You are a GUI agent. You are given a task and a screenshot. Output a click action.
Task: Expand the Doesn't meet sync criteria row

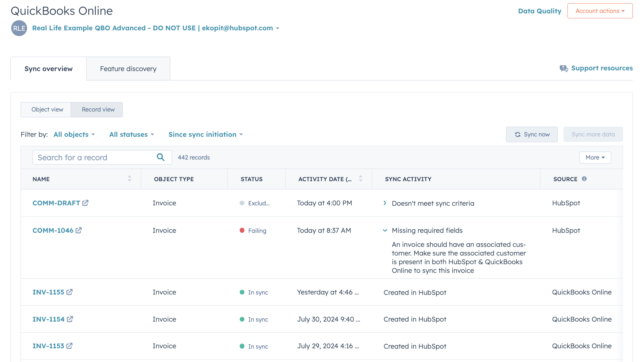click(385, 203)
